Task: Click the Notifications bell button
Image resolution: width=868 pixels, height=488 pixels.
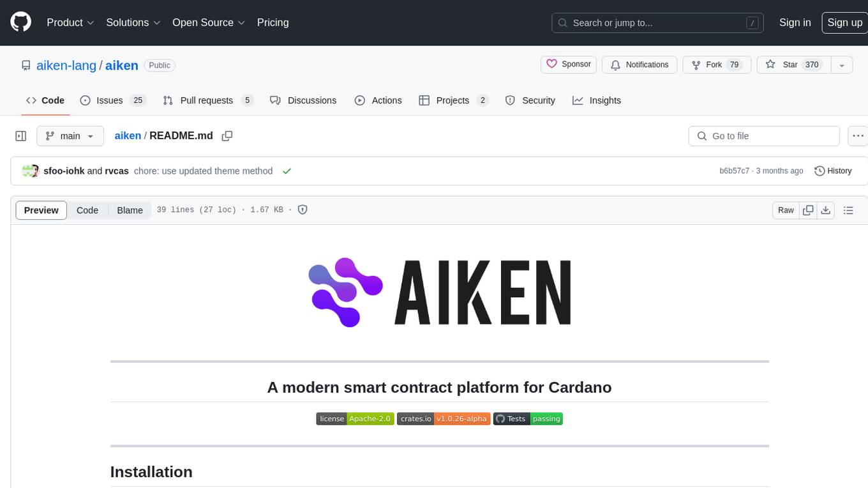Action: 640,65
